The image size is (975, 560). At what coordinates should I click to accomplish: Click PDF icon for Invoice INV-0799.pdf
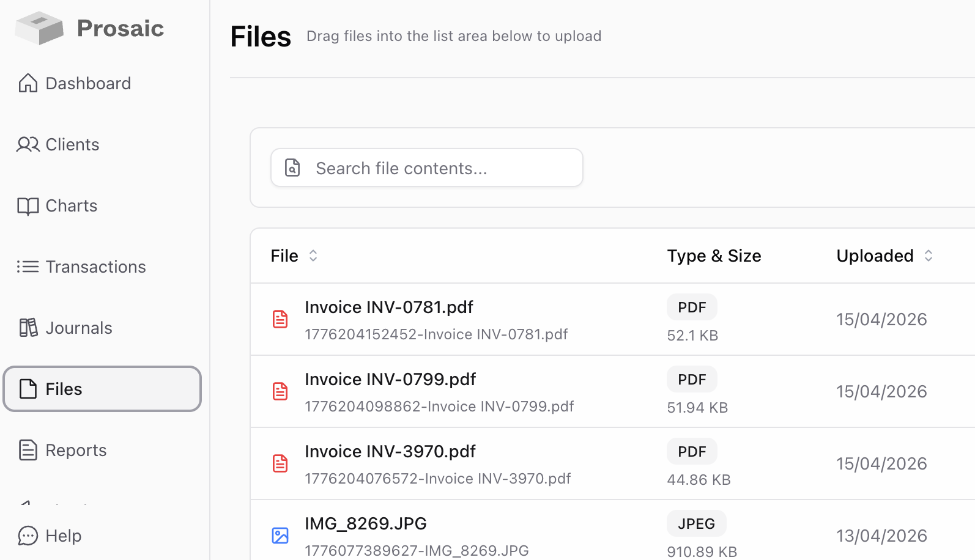point(280,391)
